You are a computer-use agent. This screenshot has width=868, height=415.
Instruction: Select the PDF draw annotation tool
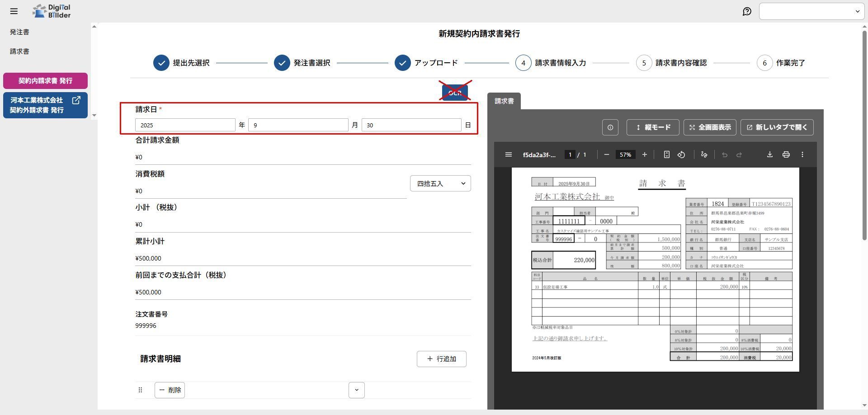(x=704, y=155)
